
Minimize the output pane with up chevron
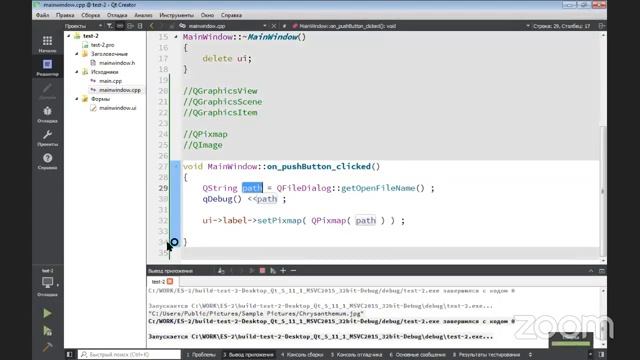[591, 271]
